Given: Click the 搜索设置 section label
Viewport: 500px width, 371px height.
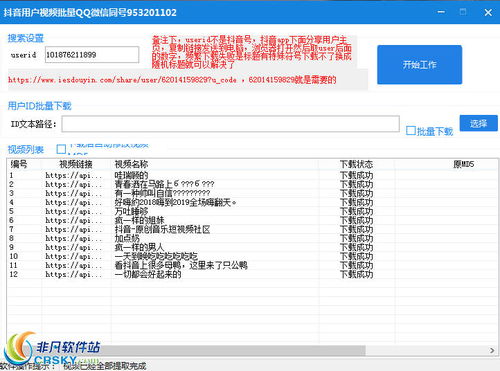Looking at the screenshot, I should coord(26,38).
